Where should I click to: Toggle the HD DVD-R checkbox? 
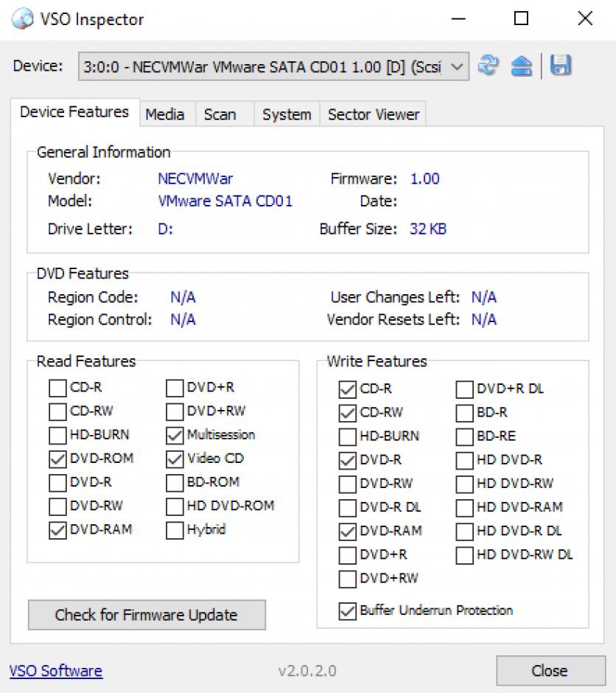pyautogui.click(x=464, y=461)
